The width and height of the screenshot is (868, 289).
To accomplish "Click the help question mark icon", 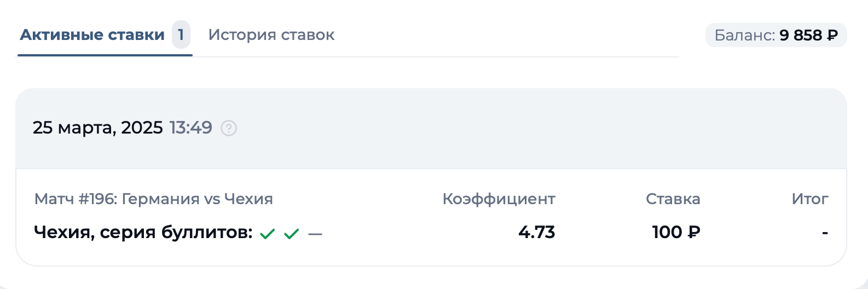I will click(x=229, y=128).
